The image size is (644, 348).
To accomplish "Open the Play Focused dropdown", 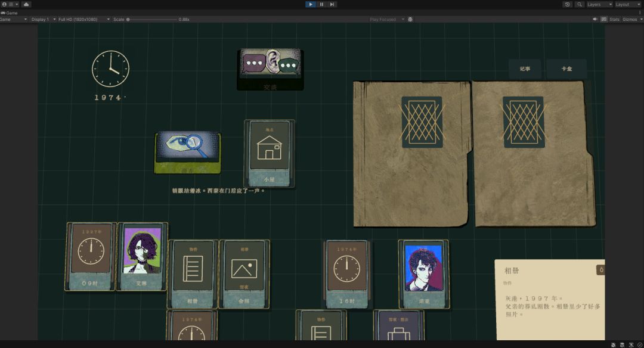I will pyautogui.click(x=386, y=19).
